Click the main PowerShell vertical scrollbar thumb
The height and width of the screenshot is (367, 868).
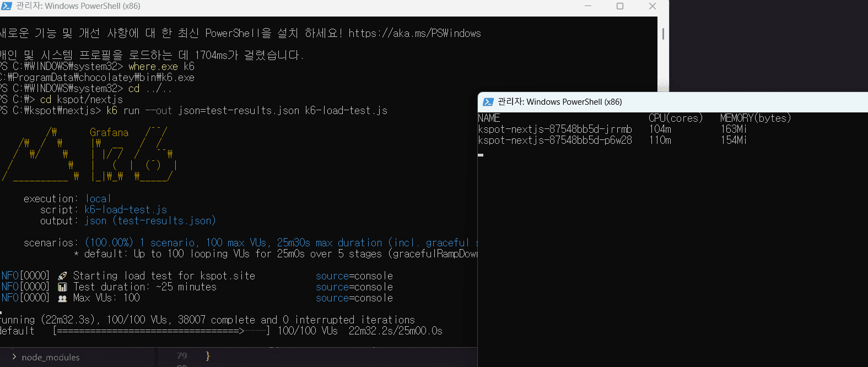pos(662,34)
